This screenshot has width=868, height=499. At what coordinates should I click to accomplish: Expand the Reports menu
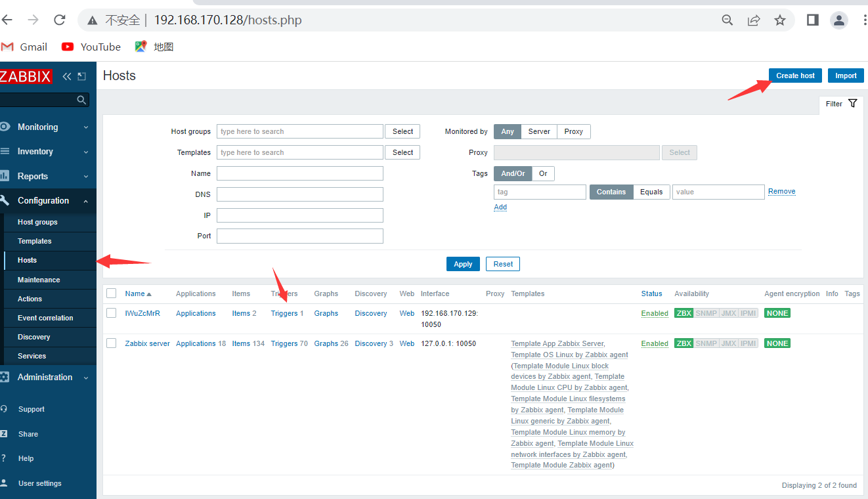point(48,176)
